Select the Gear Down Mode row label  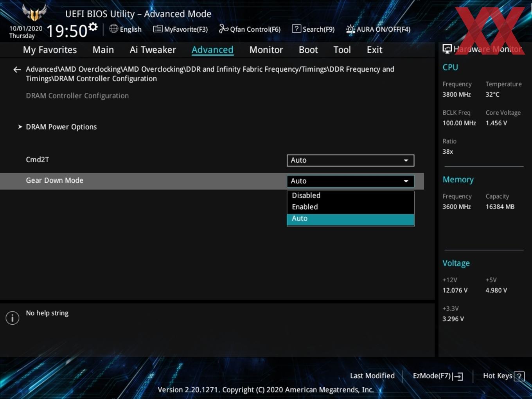tap(54, 180)
